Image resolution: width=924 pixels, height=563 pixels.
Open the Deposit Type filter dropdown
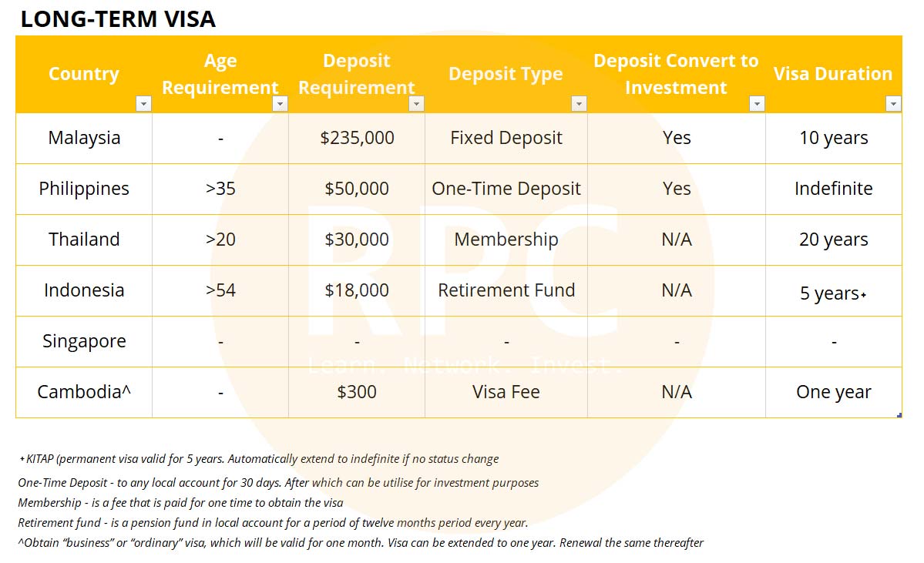point(579,104)
